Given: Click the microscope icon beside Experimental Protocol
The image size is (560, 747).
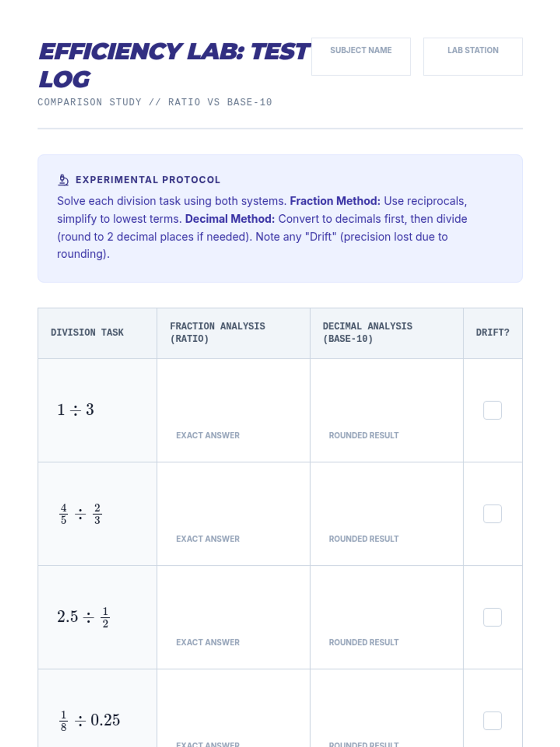Looking at the screenshot, I should [x=63, y=180].
